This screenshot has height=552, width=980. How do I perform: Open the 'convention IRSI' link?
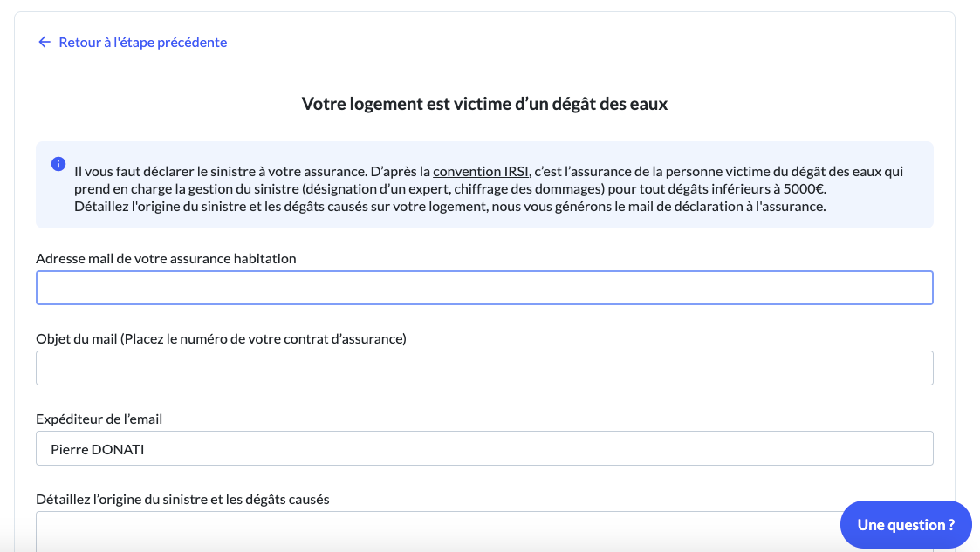(x=481, y=171)
